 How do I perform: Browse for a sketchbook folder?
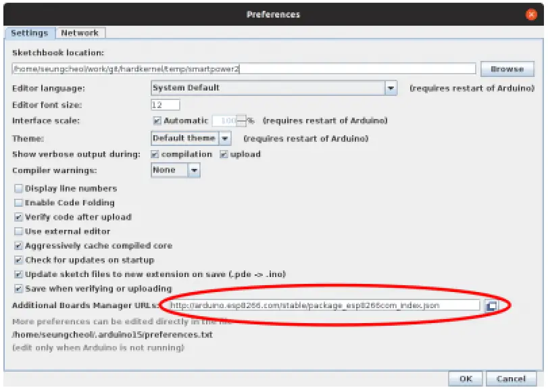[507, 69]
